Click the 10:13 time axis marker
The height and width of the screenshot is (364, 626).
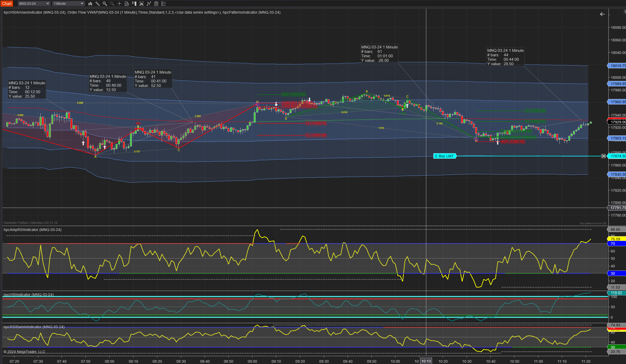[426, 361]
